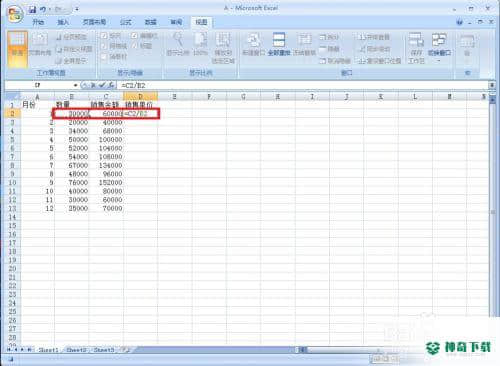The width and height of the screenshot is (500, 366).
Task: Open the Name Box dropdown arrow
Action: pos(76,85)
